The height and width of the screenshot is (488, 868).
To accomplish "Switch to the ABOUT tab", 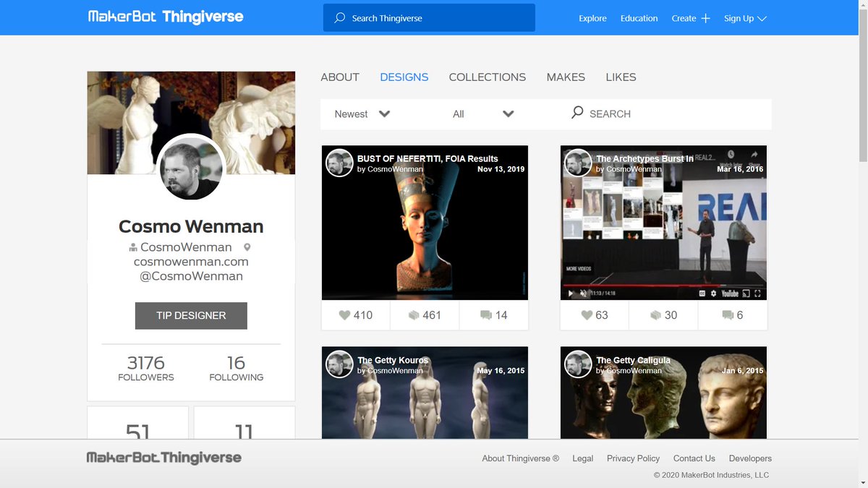I will (340, 77).
